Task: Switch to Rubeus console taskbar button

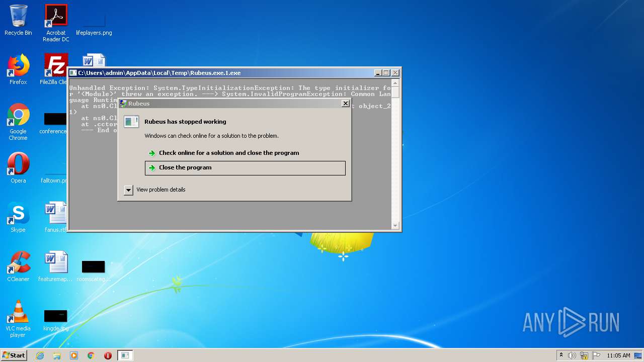Action: coord(125,355)
